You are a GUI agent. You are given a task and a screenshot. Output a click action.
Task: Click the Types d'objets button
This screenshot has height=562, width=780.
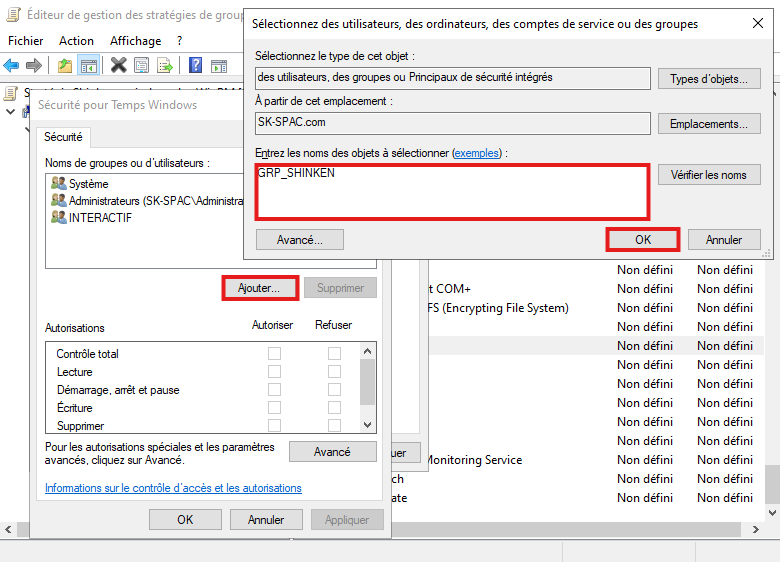(x=709, y=78)
